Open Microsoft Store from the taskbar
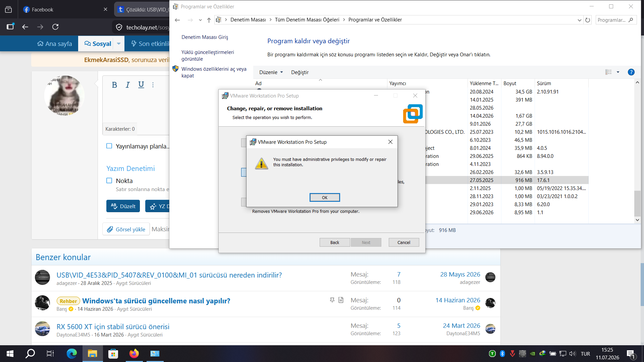 pyautogui.click(x=113, y=354)
